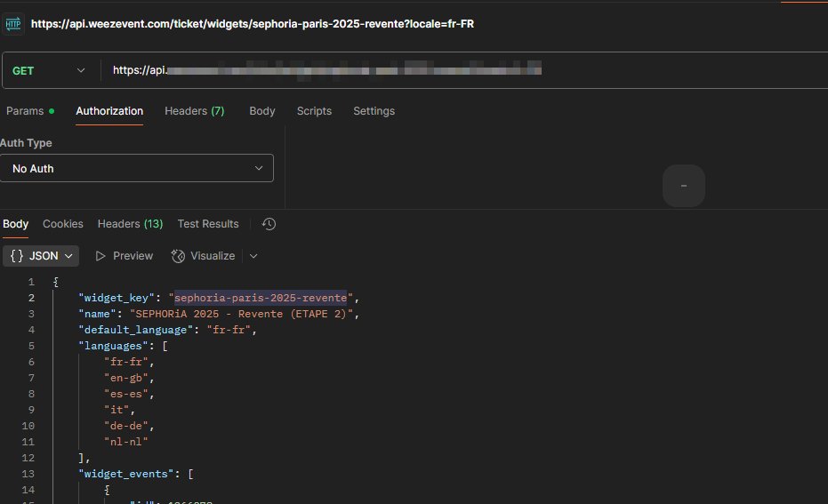Open the Headers (7) request tab

tap(194, 111)
